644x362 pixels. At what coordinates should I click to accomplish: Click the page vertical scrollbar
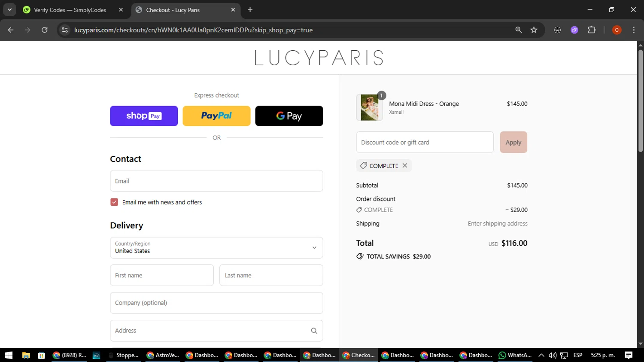641,101
